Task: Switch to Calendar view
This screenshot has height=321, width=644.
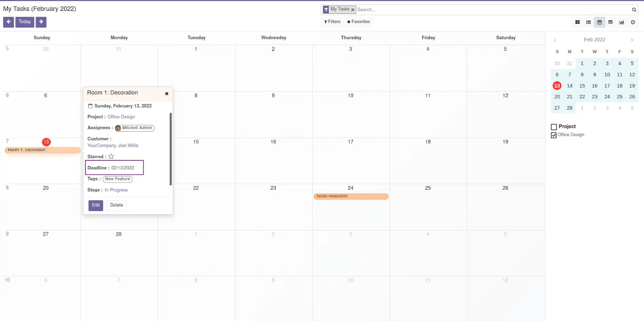Action: click(x=599, y=22)
